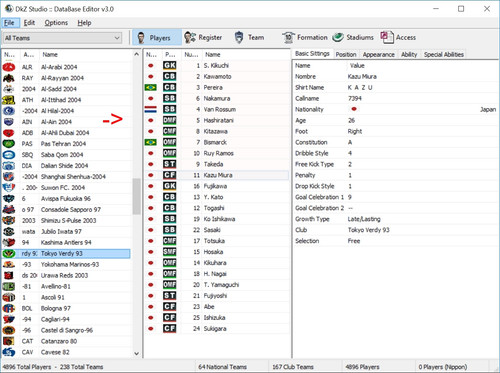The width and height of the screenshot is (500, 373).
Task: Click the Al-Rayyan 2004 team emblem
Action: point(9,78)
